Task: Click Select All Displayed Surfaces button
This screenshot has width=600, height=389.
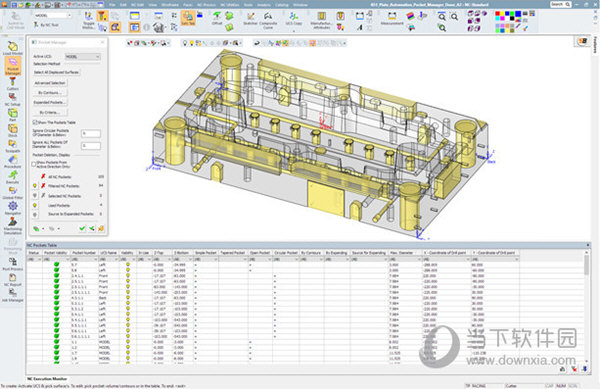Action: (x=57, y=72)
